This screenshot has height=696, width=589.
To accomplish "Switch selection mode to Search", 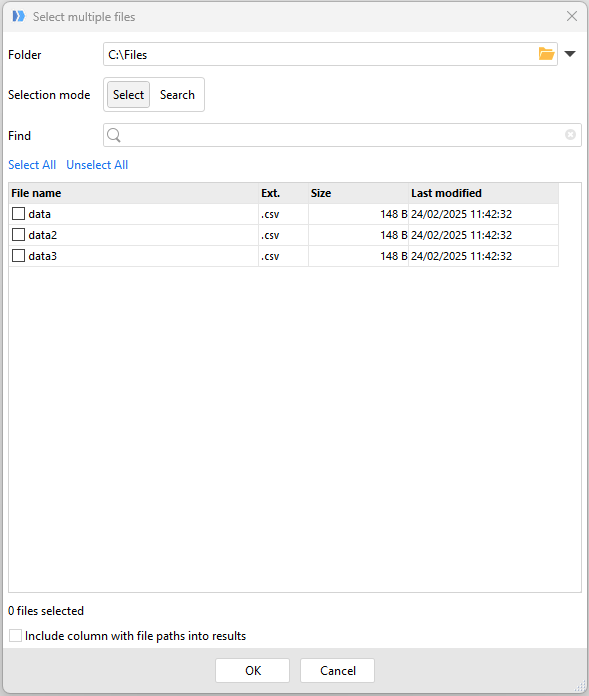I will coord(177,95).
